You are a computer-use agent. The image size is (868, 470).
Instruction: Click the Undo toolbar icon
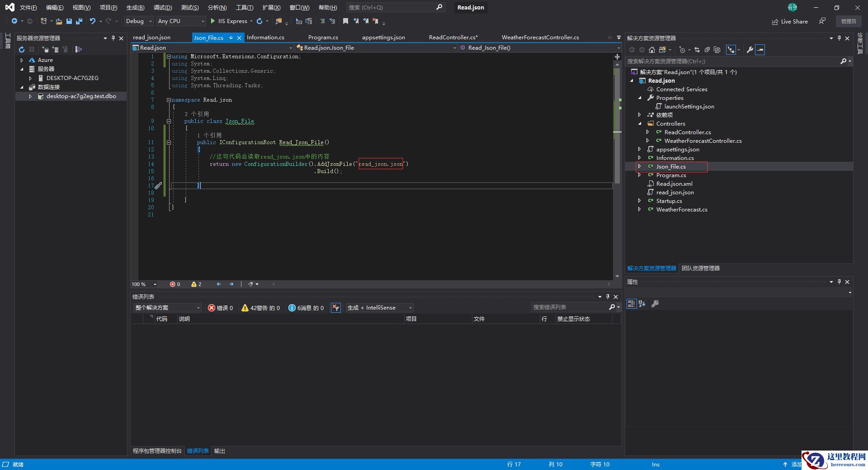93,21
